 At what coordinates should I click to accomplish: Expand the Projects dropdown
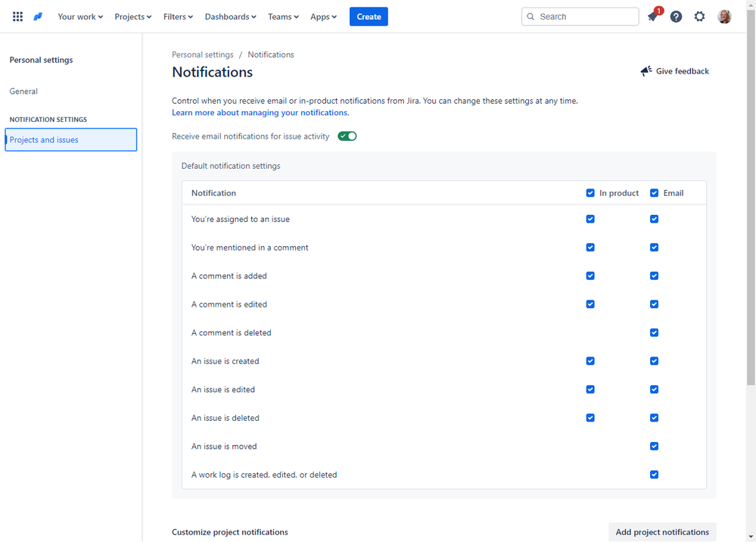click(132, 17)
